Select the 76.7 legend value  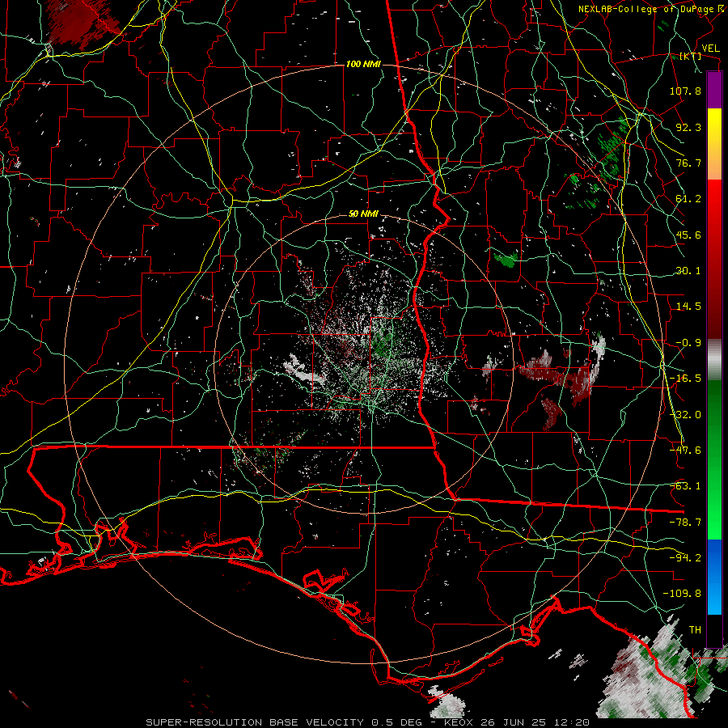pyautogui.click(x=688, y=163)
